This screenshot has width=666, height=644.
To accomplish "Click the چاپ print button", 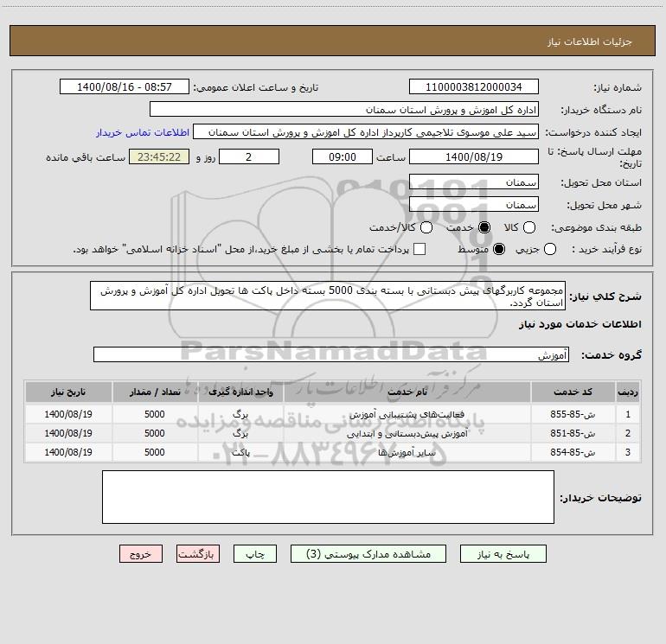I will point(255,554).
